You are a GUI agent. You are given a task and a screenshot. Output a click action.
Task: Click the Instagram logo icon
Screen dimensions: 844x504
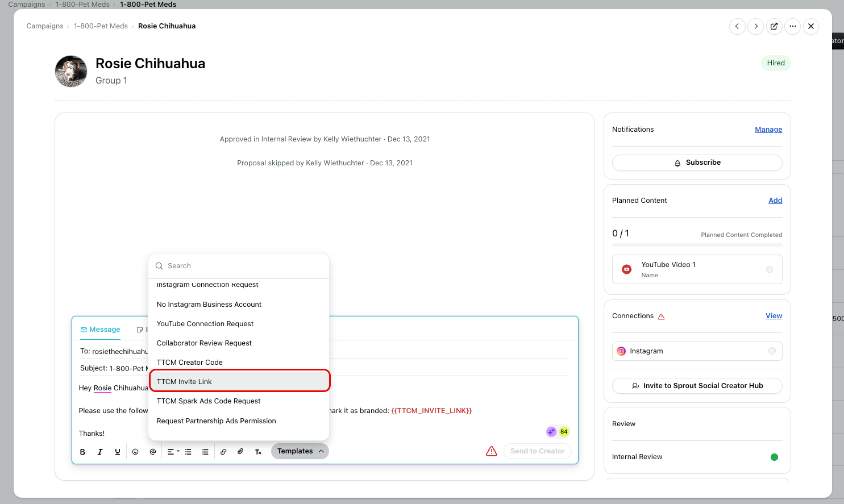click(x=622, y=351)
